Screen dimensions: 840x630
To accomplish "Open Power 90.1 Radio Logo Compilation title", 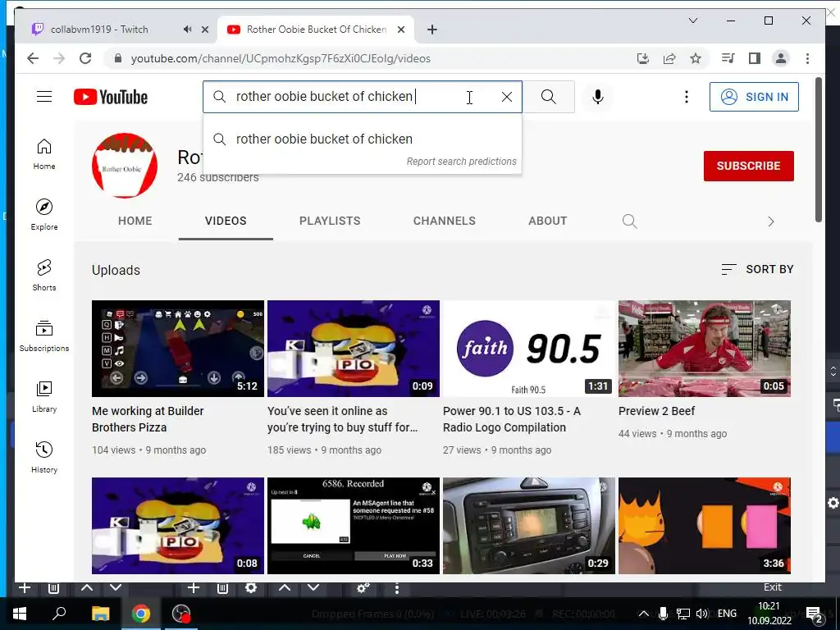I will 512,419.
